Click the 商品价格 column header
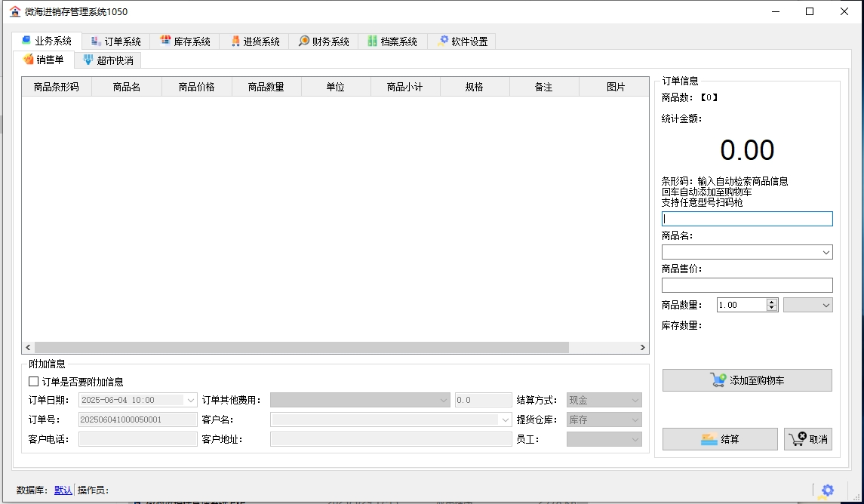 [197, 87]
